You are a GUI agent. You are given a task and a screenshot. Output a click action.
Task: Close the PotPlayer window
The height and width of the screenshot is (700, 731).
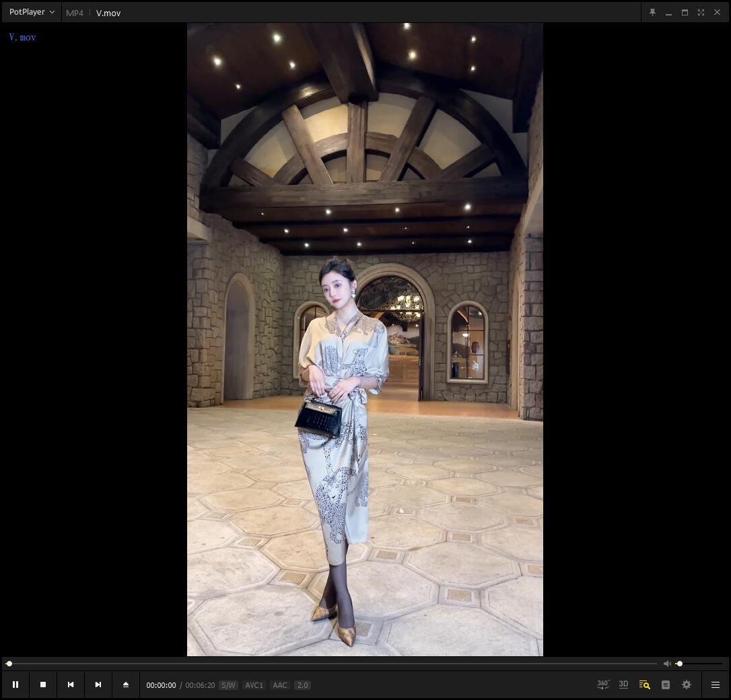point(717,13)
